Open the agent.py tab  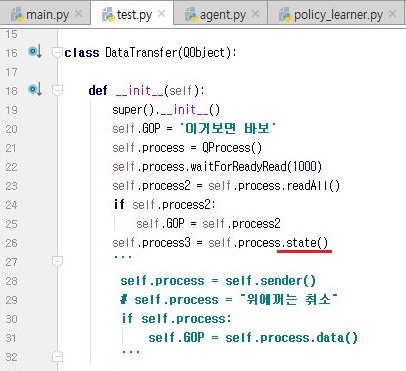(x=221, y=14)
